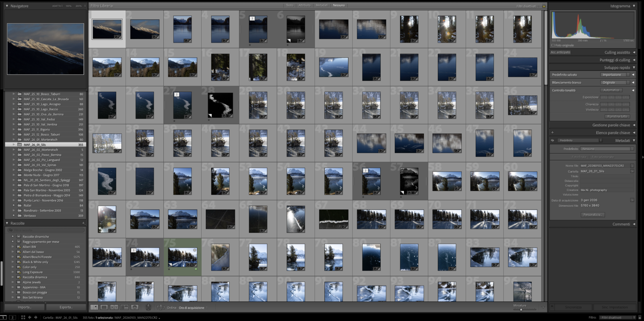Select the Painter spray can tool

[148, 307]
